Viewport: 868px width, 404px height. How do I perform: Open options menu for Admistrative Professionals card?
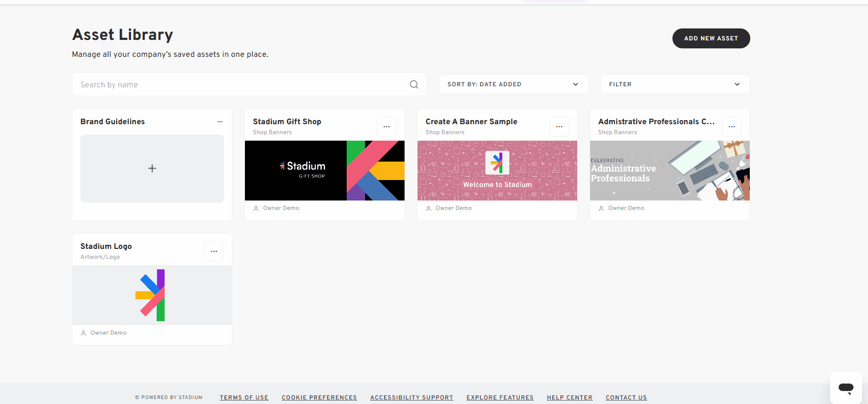732,127
